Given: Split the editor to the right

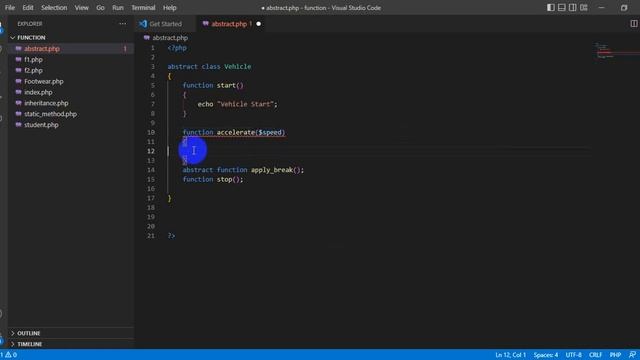Looking at the screenshot, I should tap(633, 24).
